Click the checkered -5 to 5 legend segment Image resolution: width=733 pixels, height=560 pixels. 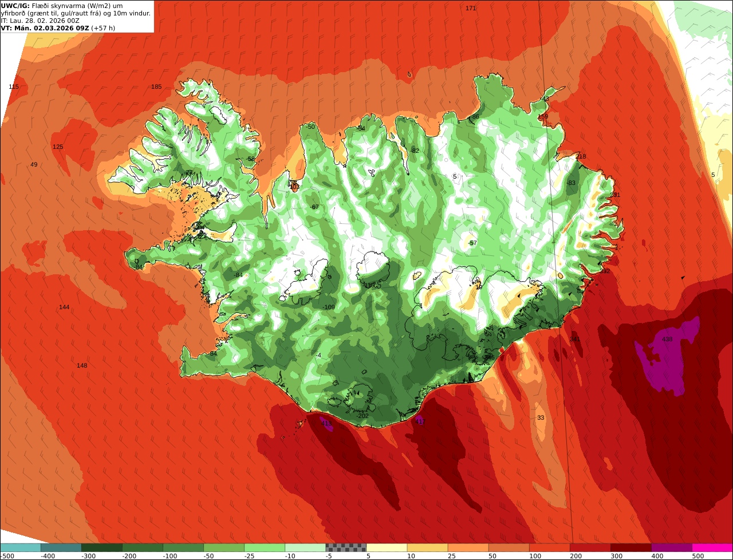point(346,547)
